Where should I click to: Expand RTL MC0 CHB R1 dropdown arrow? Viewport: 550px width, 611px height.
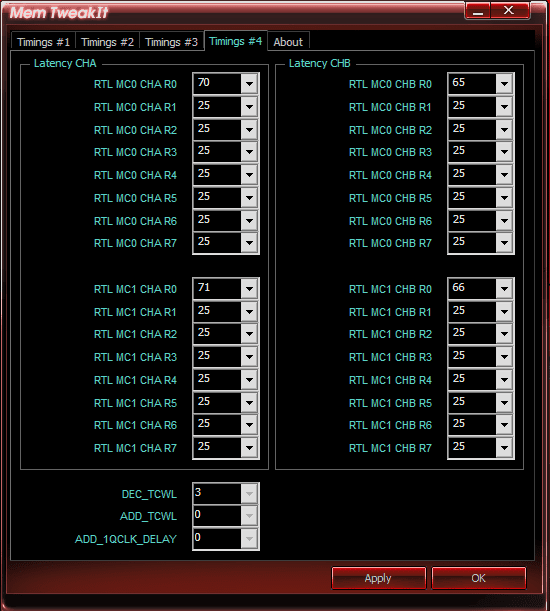(x=504, y=107)
